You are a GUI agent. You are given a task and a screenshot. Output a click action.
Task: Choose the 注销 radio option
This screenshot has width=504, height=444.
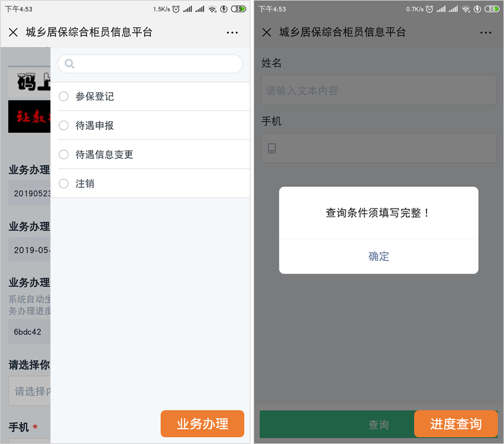63,183
